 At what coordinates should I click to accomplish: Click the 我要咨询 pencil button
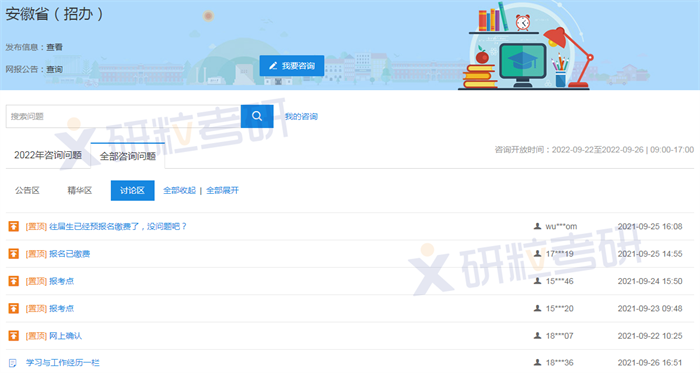point(292,66)
